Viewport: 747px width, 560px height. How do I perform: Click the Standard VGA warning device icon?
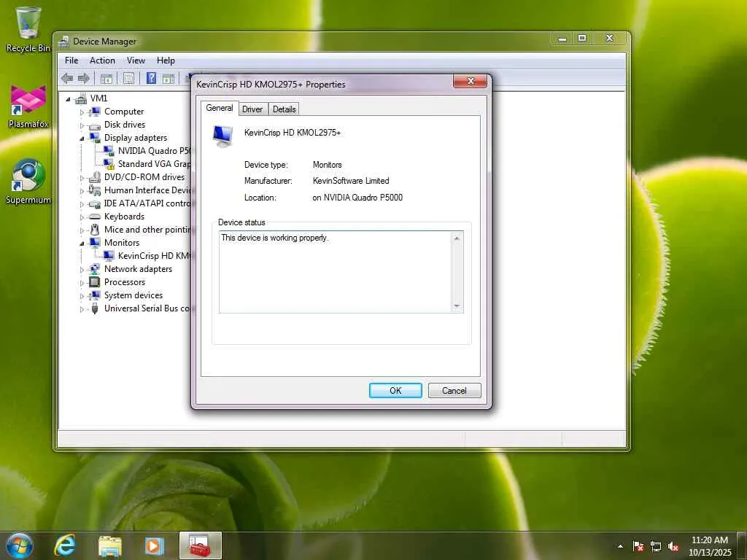(109, 164)
